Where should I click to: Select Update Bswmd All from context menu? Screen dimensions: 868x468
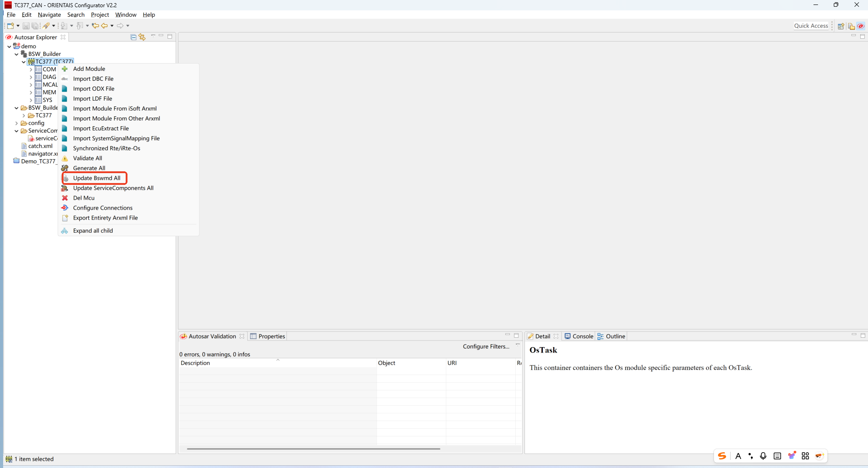tap(96, 178)
